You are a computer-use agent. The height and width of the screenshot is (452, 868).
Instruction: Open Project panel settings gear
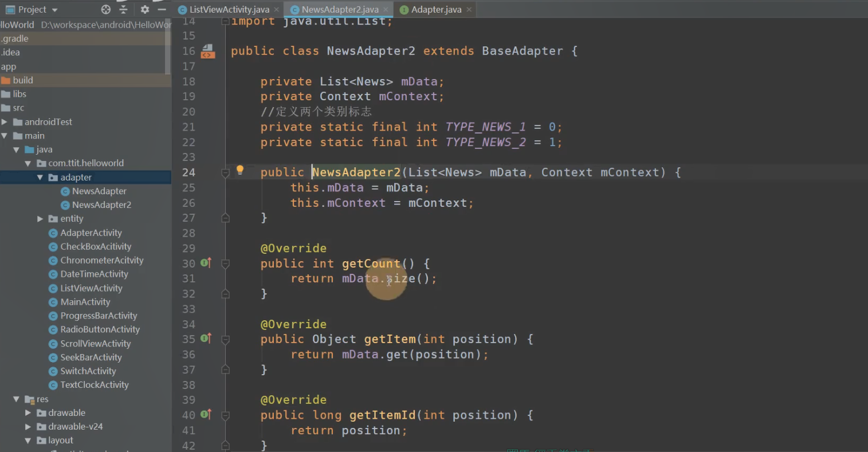pos(145,10)
